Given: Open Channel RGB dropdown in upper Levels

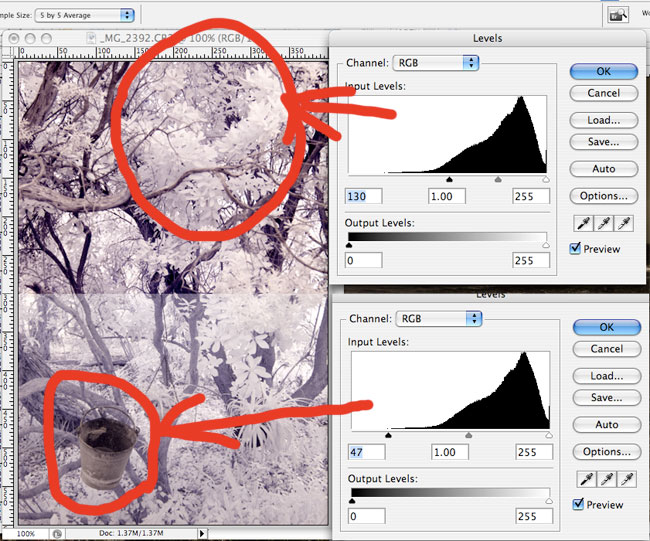Looking at the screenshot, I should pyautogui.click(x=437, y=63).
